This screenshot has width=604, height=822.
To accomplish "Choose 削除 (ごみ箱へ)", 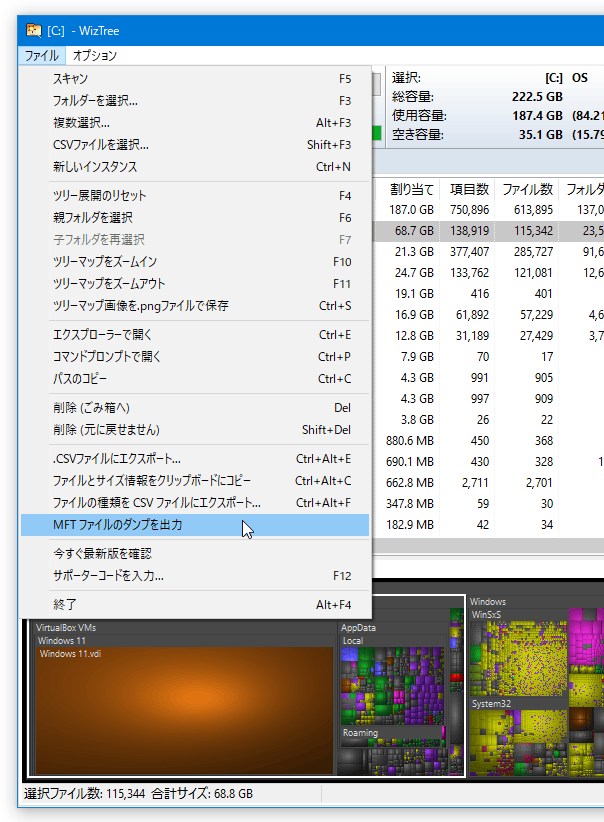I will (x=195, y=408).
